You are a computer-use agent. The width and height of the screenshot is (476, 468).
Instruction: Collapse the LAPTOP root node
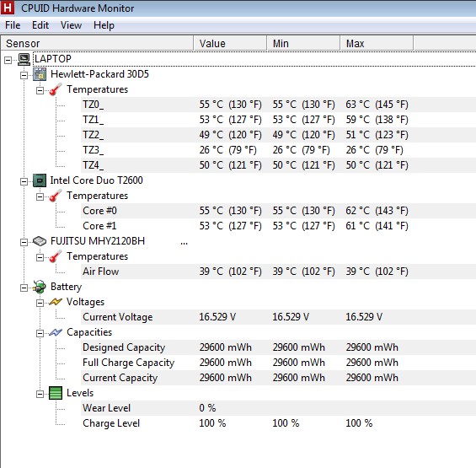(x=8, y=60)
